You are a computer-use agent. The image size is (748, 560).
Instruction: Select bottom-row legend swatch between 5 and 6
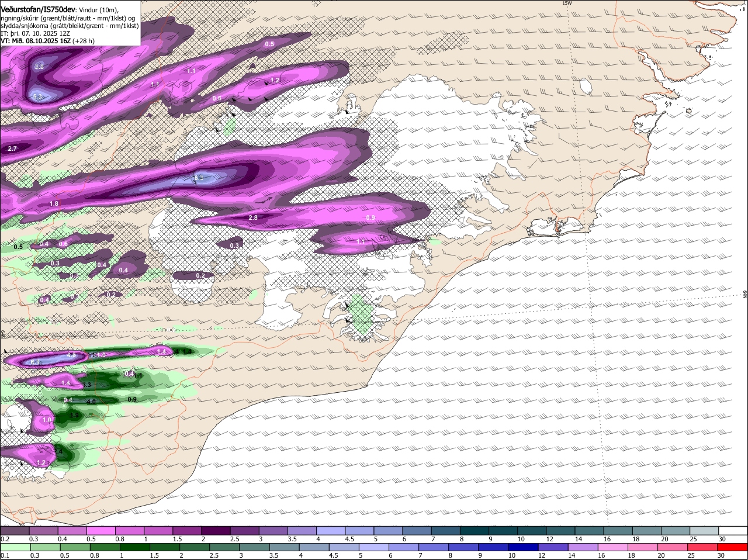(x=374, y=548)
